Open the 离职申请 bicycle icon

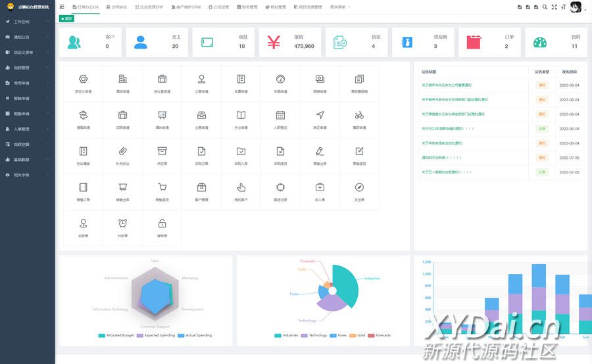click(359, 115)
